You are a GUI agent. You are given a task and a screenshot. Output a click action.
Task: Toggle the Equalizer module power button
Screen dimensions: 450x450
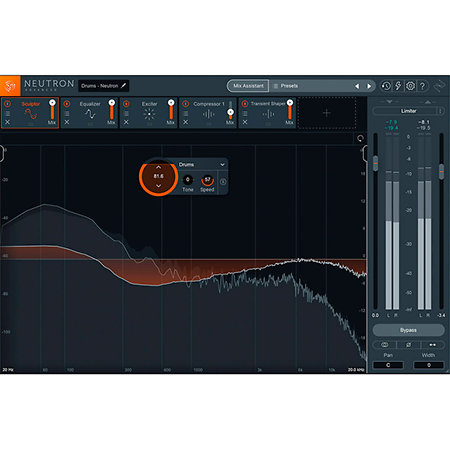(x=67, y=104)
